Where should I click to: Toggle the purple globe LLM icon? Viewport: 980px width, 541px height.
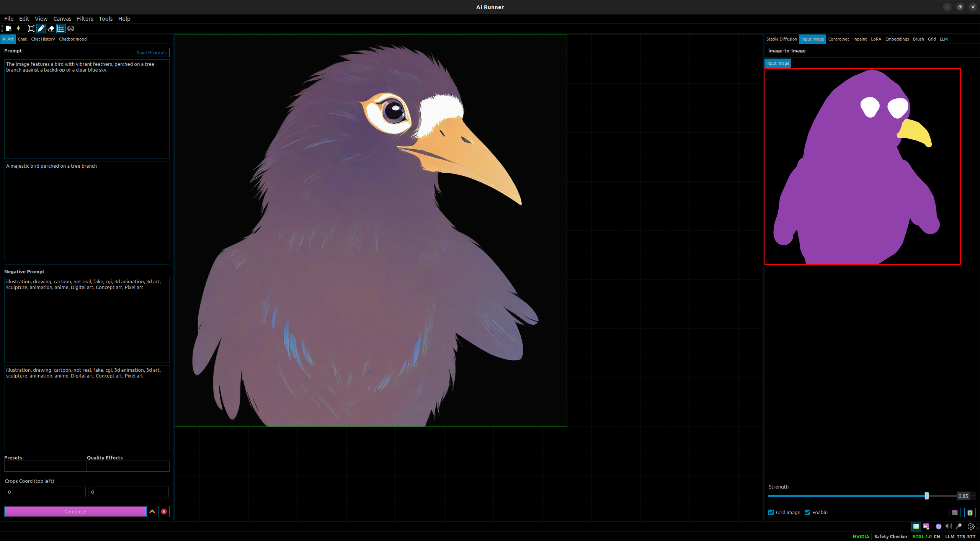tap(938, 526)
